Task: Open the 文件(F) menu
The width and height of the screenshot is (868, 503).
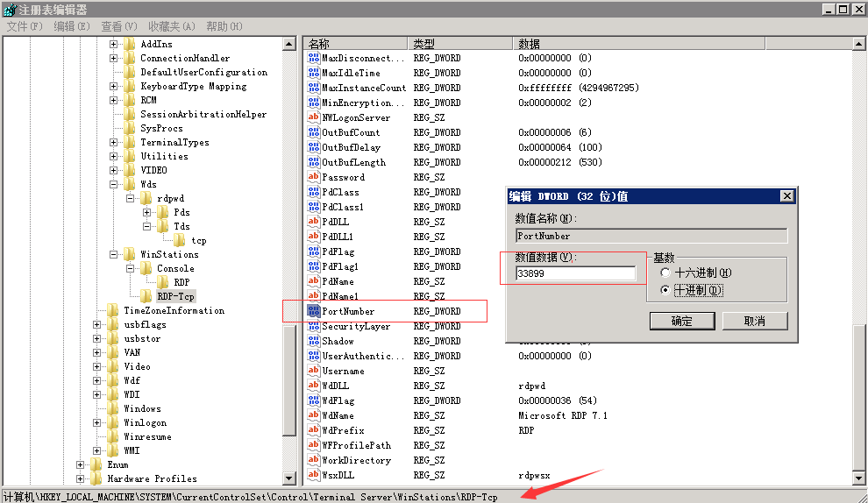Action: (25, 26)
